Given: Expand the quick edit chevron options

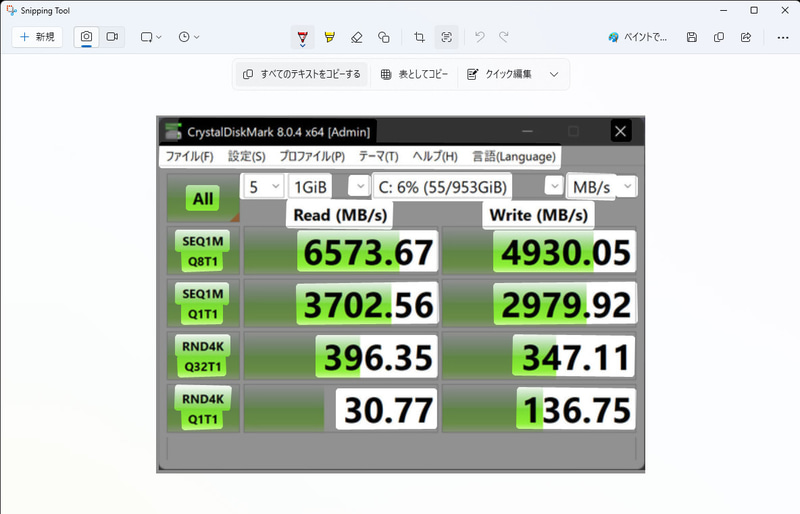Looking at the screenshot, I should pyautogui.click(x=554, y=74).
